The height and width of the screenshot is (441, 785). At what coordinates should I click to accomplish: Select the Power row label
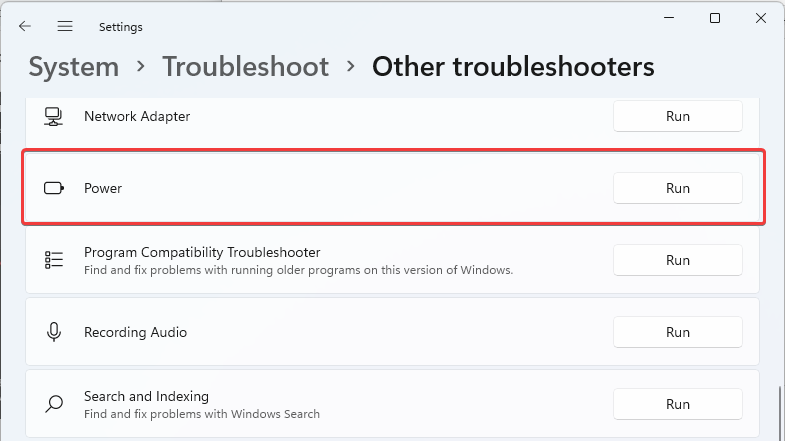pos(103,188)
